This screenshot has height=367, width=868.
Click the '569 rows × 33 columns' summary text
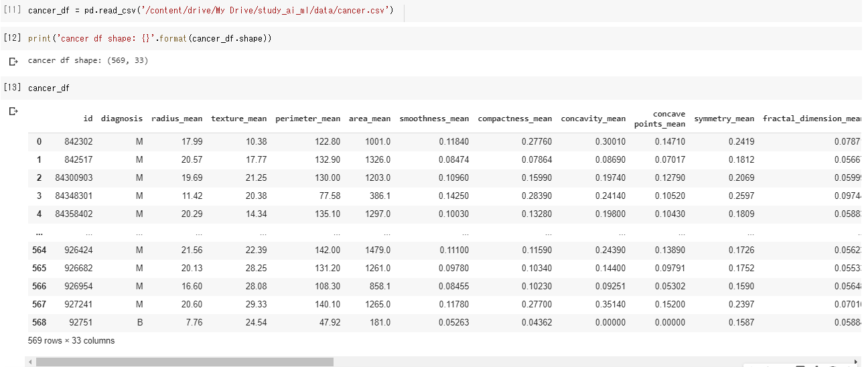click(x=71, y=341)
